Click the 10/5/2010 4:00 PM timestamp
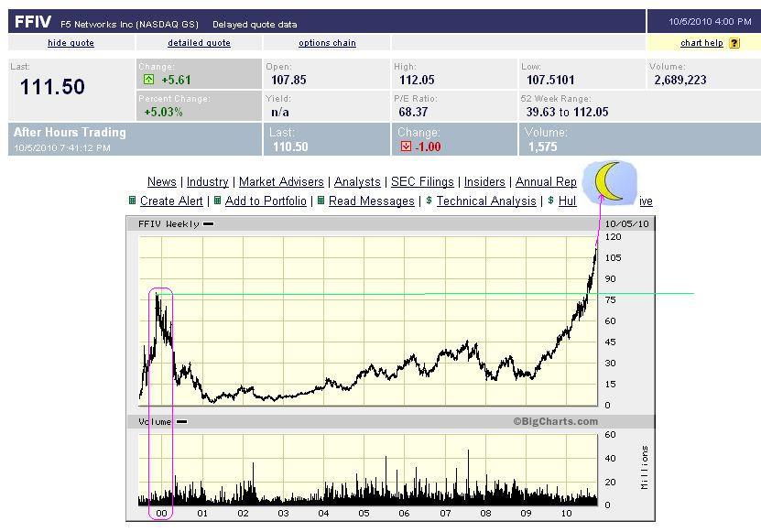 click(x=710, y=21)
